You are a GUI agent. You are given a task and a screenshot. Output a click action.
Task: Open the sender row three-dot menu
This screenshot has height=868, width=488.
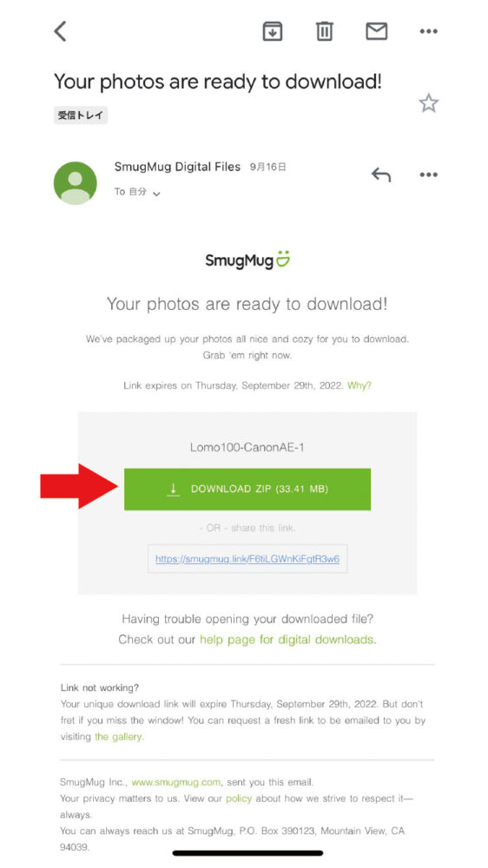coord(429,175)
